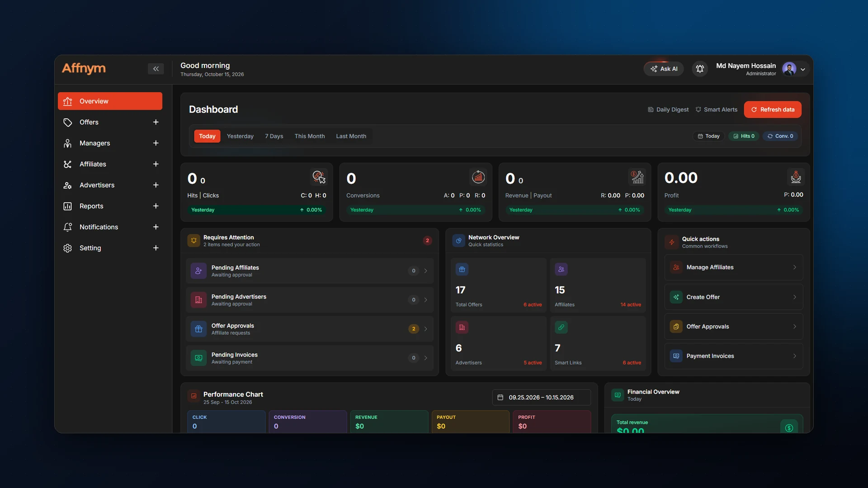Click the Advertisers card building icon
868x488 pixels.
tap(462, 328)
